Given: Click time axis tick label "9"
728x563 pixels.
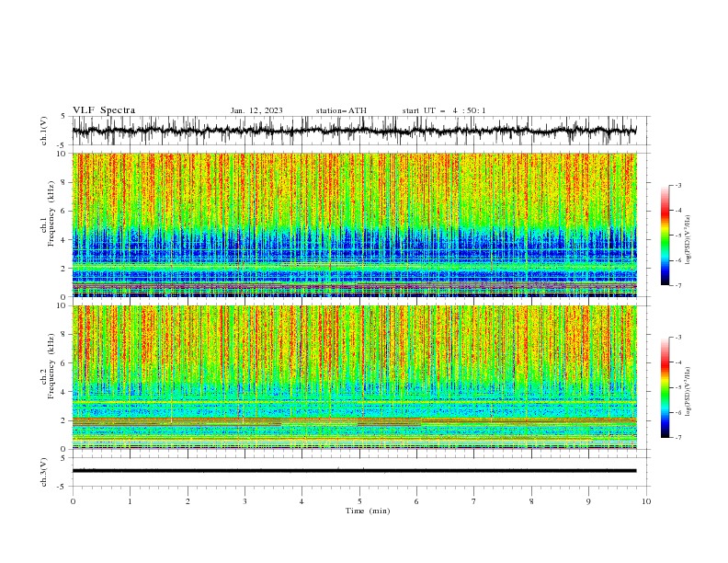Looking at the screenshot, I should [x=588, y=501].
